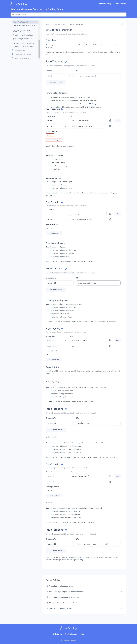Expand Use Cases & Best Practices in the sidebar
The width and height of the screenshot is (137, 644).
click(x=23, y=54)
